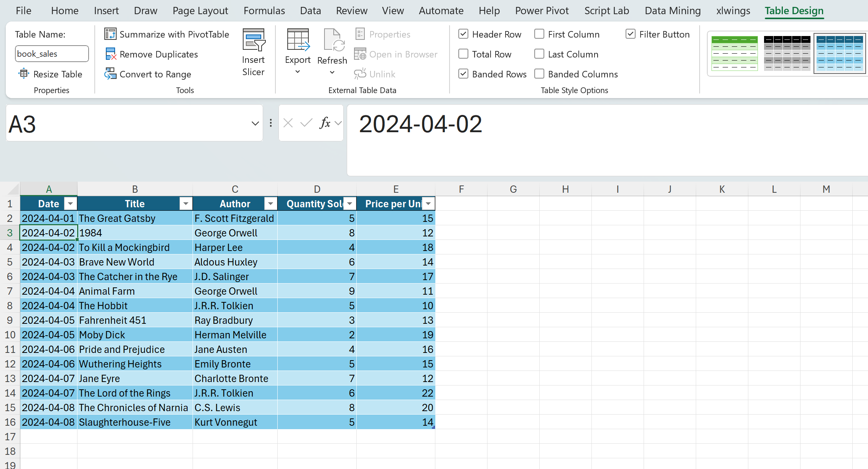Screen dimensions: 868x469
Task: Click Summarize with PivotTable icon
Action: pos(110,34)
